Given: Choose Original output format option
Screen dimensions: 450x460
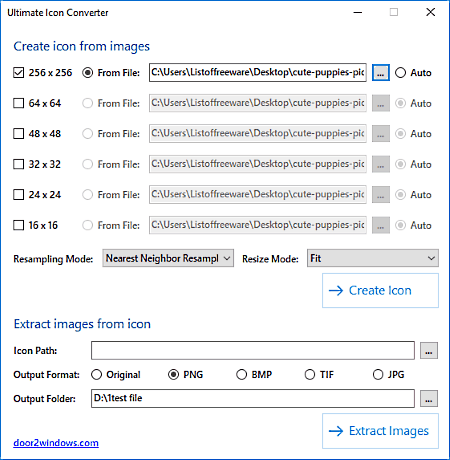Looking at the screenshot, I should (96, 375).
